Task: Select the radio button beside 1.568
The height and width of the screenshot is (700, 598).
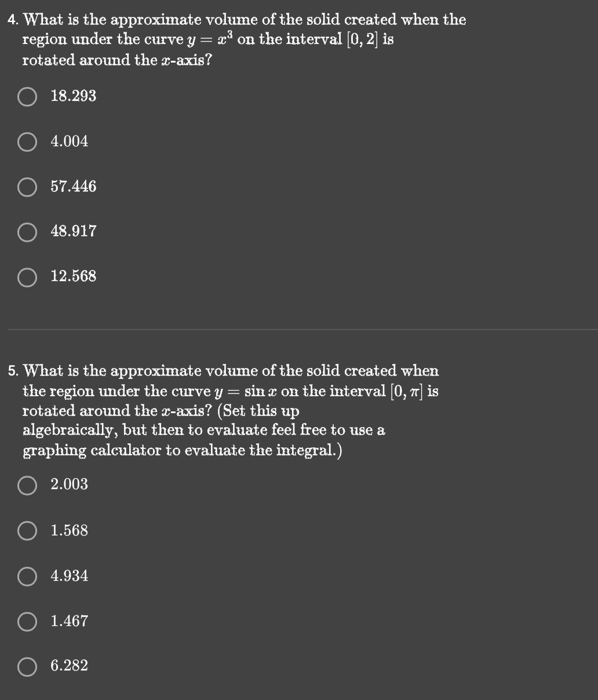Action: pos(27,531)
